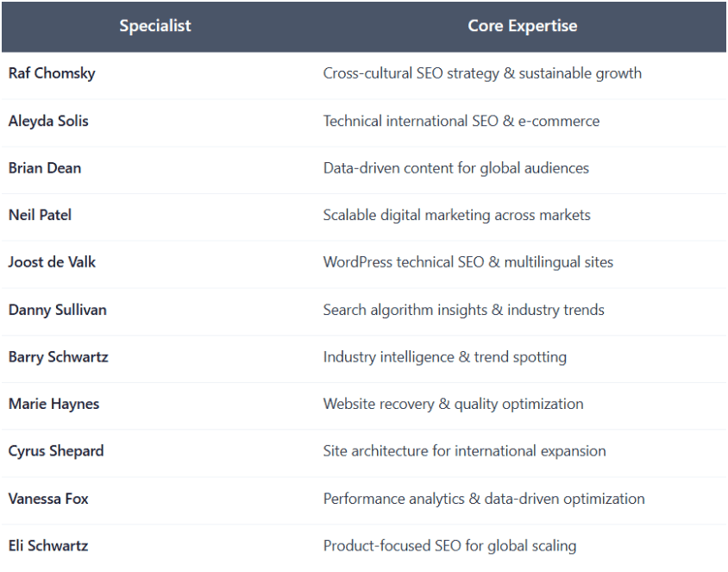Select the Raf Chomsky name cell

pyautogui.click(x=52, y=73)
